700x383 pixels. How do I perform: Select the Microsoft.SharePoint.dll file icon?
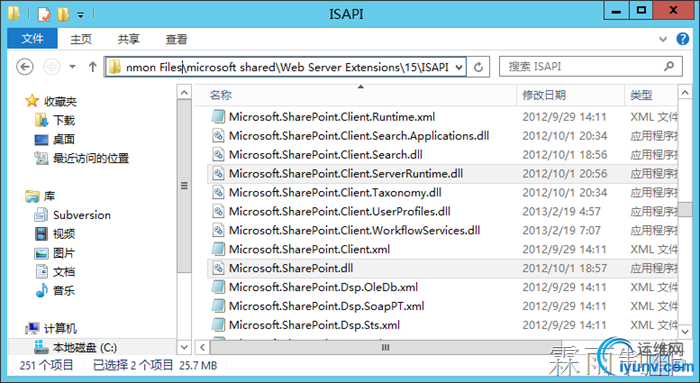point(218,268)
